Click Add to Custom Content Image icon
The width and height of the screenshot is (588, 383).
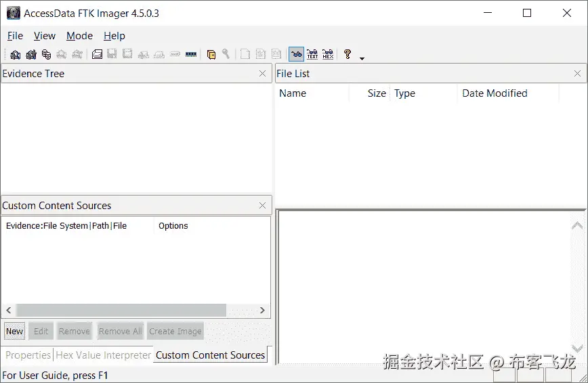click(143, 54)
